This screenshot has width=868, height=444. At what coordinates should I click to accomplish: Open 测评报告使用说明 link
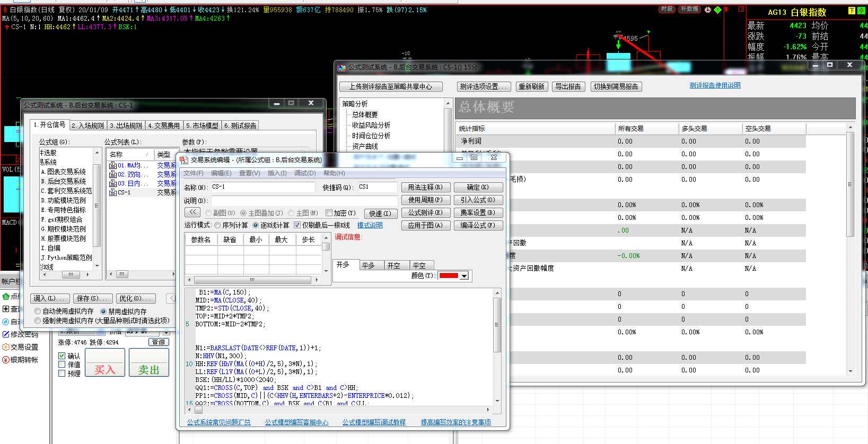715,85
